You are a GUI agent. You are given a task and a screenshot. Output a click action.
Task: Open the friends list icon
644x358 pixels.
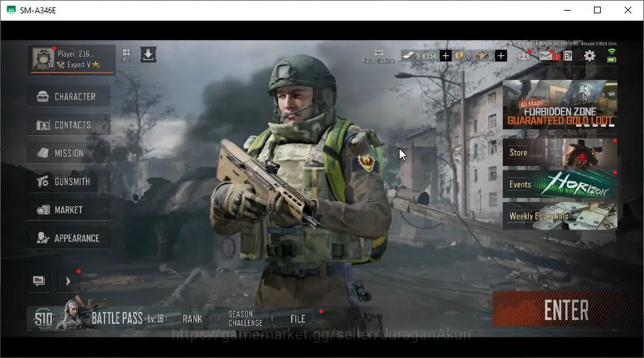point(523,55)
